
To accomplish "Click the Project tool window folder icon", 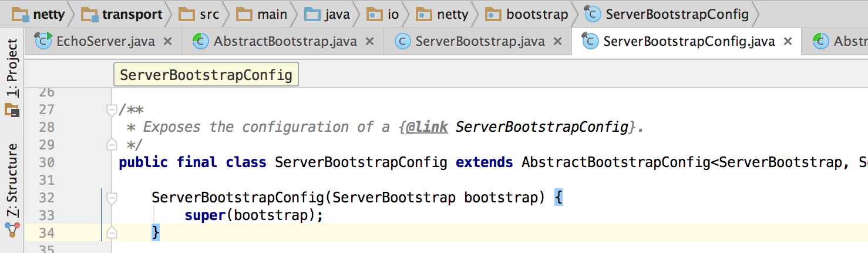I will (12, 110).
